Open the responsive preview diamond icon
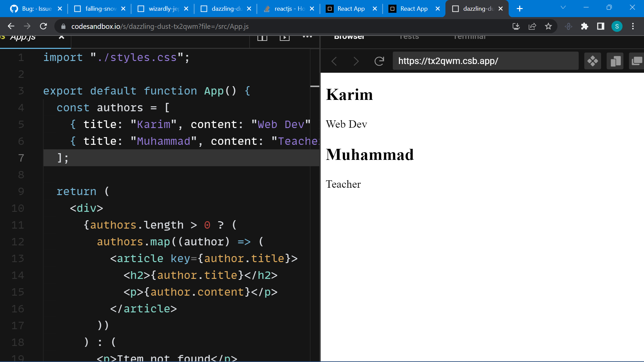The image size is (644, 362). coord(592,61)
